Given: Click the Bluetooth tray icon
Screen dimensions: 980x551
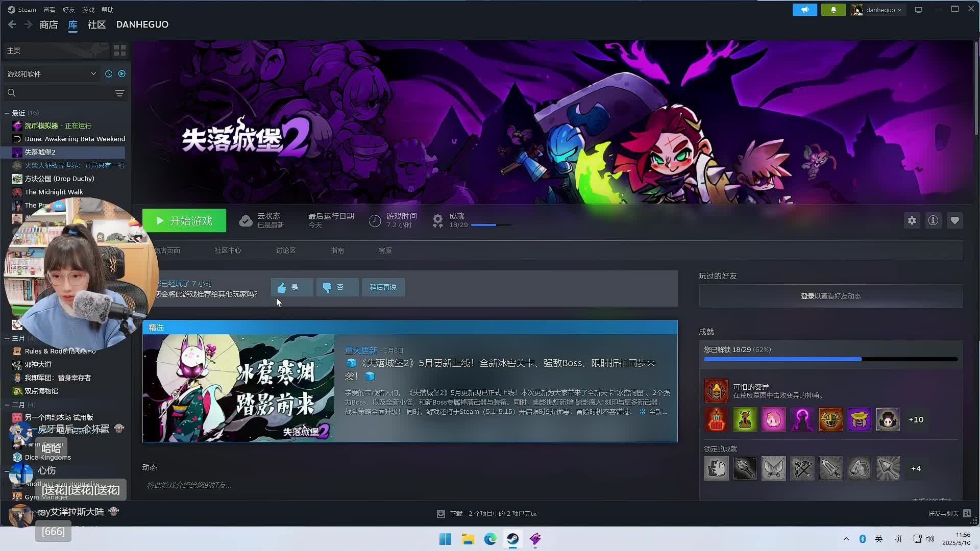Looking at the screenshot, I should 863,539.
